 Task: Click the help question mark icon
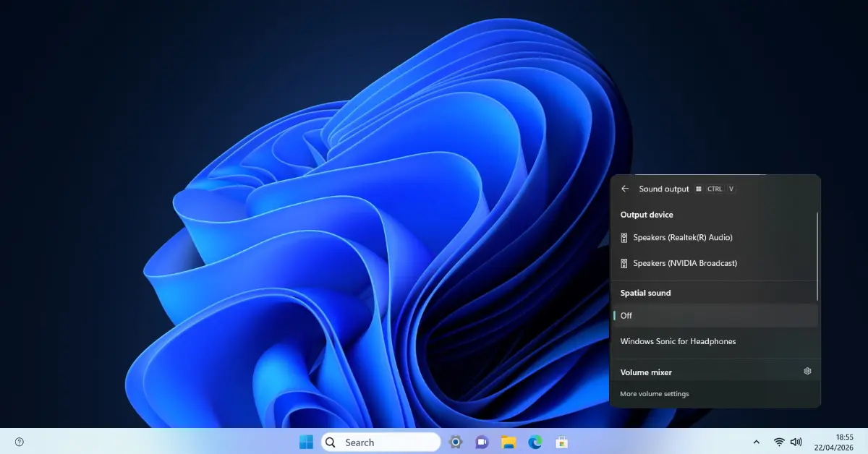point(19,441)
